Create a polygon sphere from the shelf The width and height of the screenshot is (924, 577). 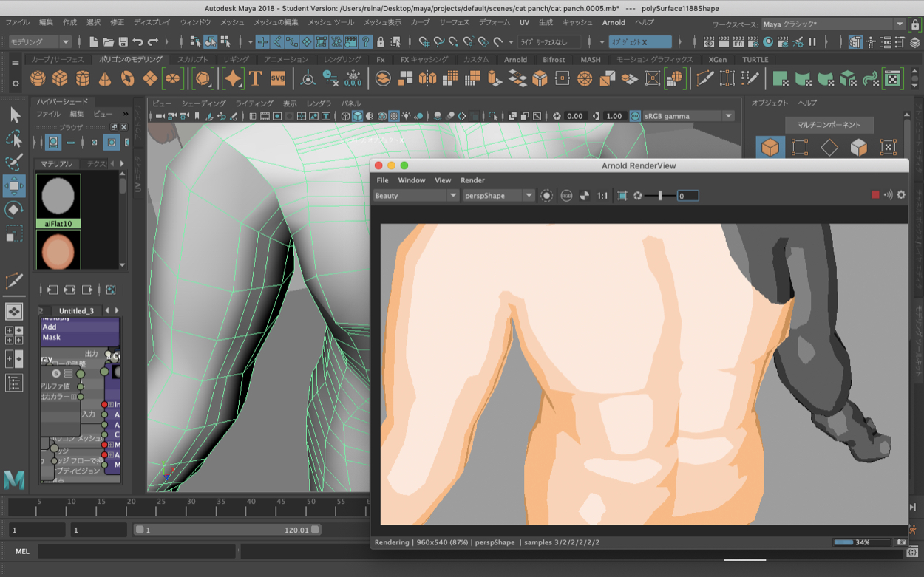(x=38, y=78)
